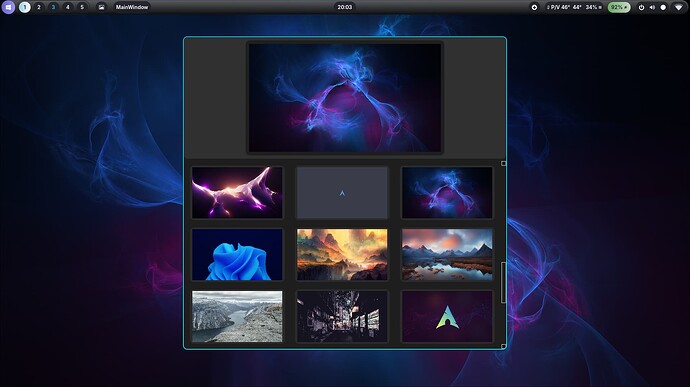Click the scrollbar top arrow button

[x=503, y=163]
